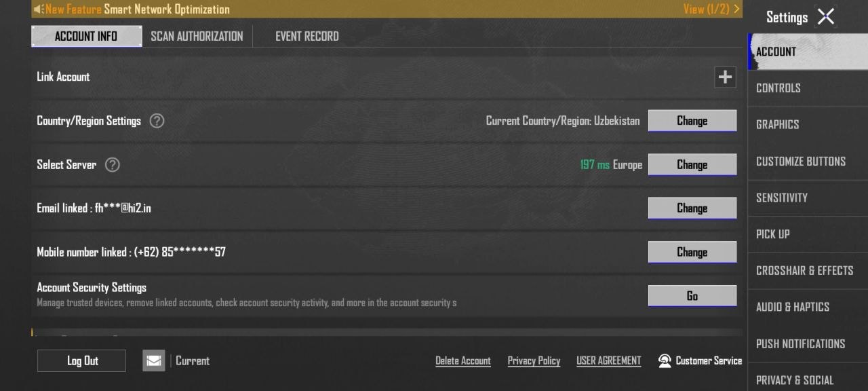
Task: Open the Event Record tab
Action: pyautogui.click(x=307, y=36)
